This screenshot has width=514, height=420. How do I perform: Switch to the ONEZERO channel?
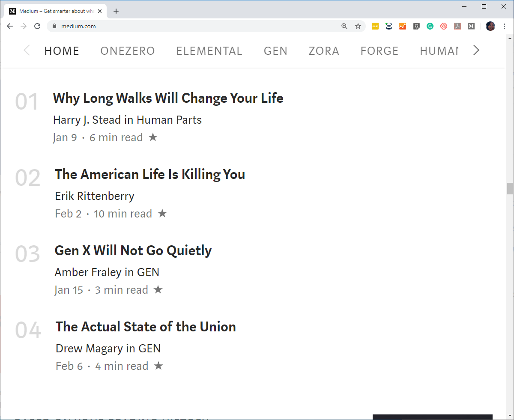click(128, 51)
